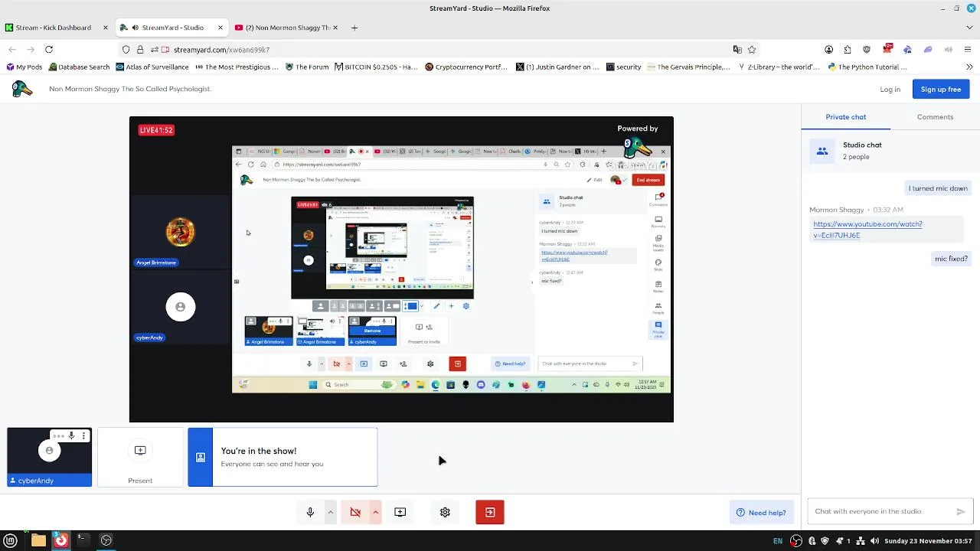Open the Firefox account icon
Screen dimensions: 980x551
828,50
